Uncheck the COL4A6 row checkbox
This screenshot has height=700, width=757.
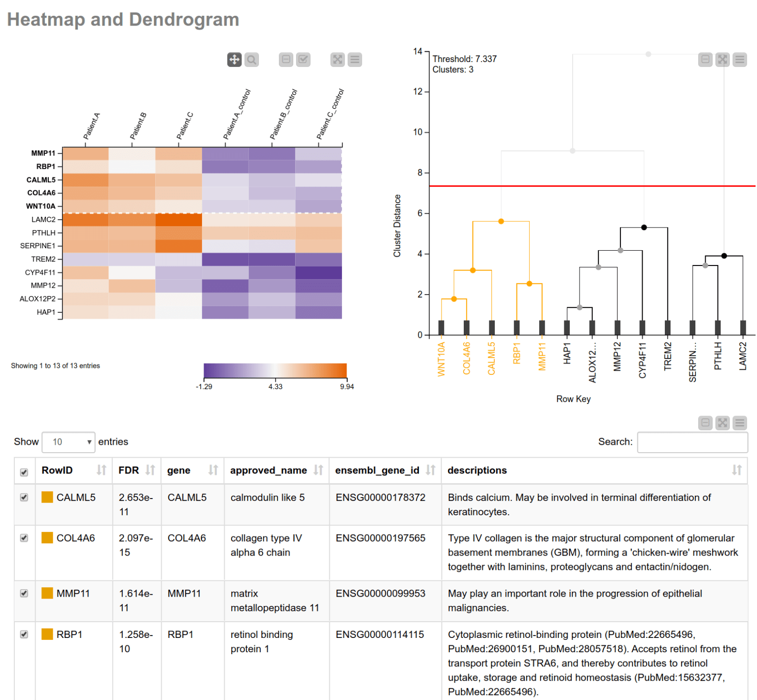(x=24, y=538)
